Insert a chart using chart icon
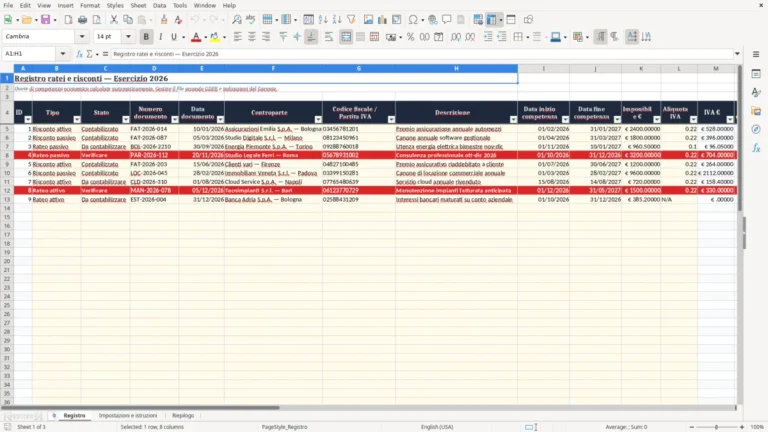 (x=382, y=20)
